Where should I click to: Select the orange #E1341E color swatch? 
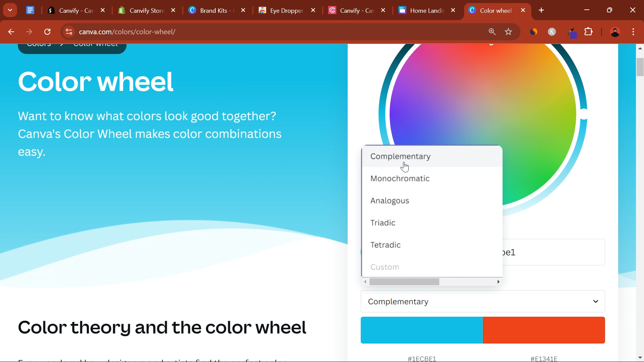pyautogui.click(x=544, y=330)
